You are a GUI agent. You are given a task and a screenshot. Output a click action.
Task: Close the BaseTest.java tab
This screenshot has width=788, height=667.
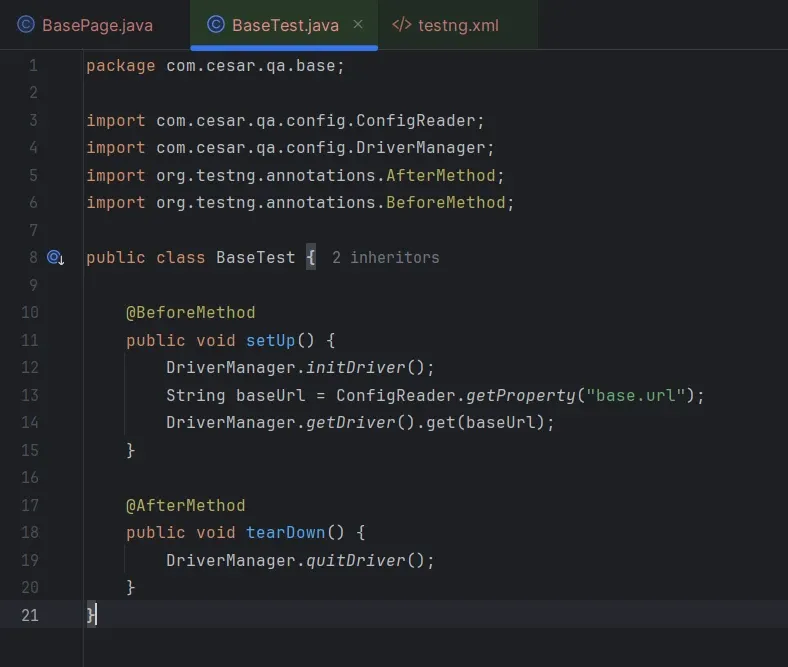pyautogui.click(x=358, y=24)
